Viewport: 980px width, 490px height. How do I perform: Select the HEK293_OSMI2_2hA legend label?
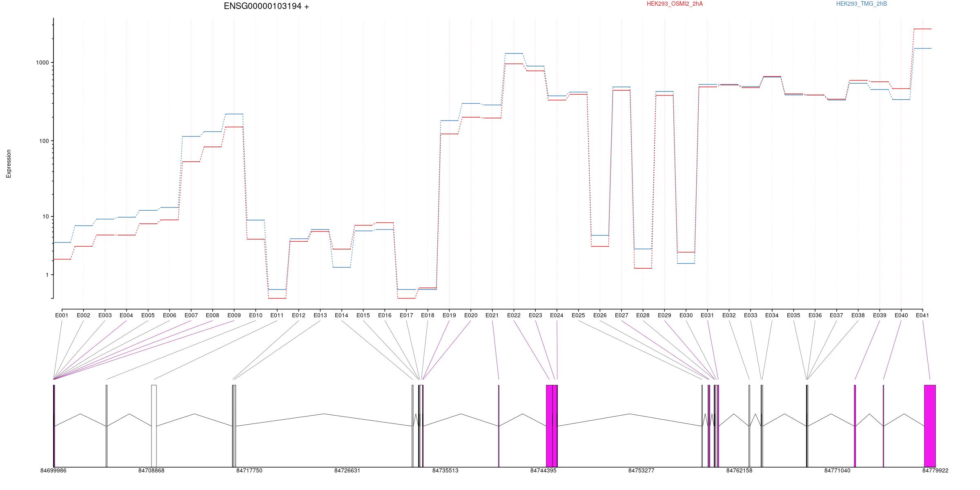tap(675, 4)
